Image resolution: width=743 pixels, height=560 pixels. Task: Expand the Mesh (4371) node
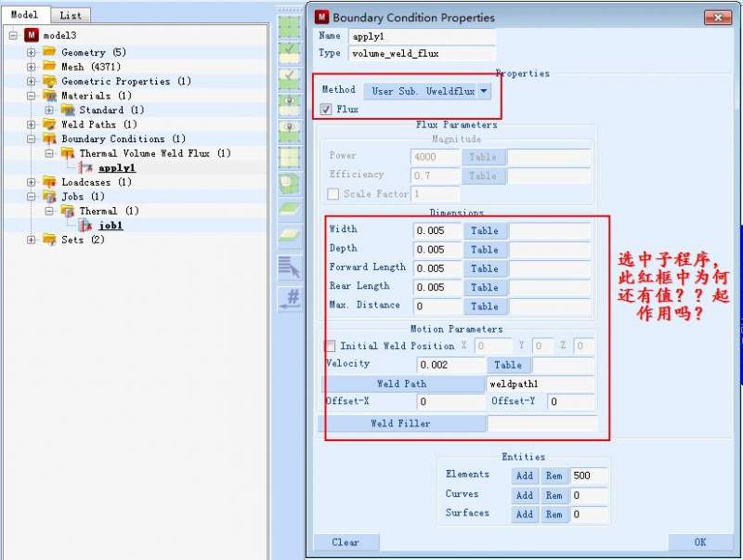point(32,67)
